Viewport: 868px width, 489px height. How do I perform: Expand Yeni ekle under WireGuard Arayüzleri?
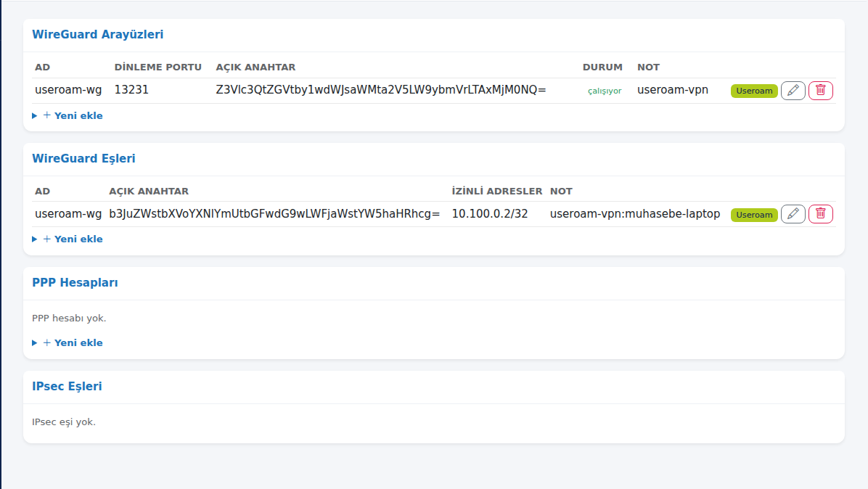(67, 115)
